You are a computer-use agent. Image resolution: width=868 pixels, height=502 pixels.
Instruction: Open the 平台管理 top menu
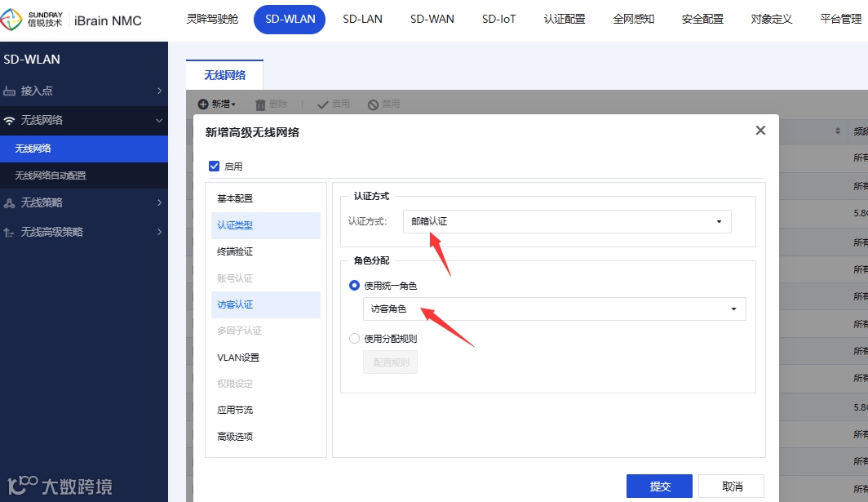(x=841, y=19)
